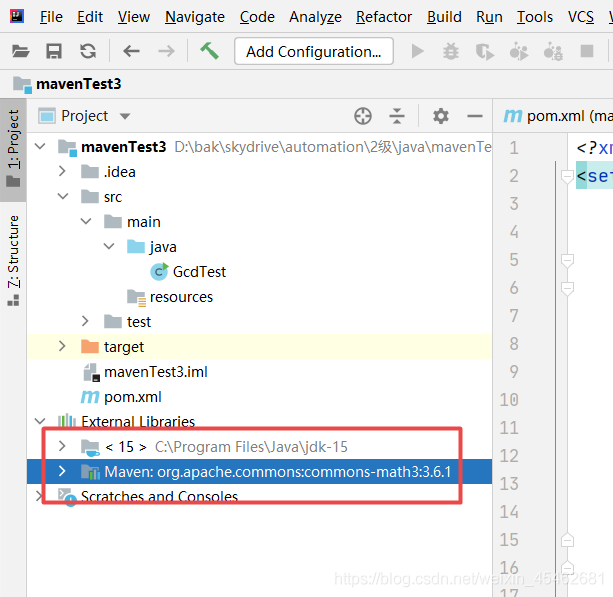The image size is (613, 597).
Task: Click the fold marker on line 15
Action: coord(567,540)
